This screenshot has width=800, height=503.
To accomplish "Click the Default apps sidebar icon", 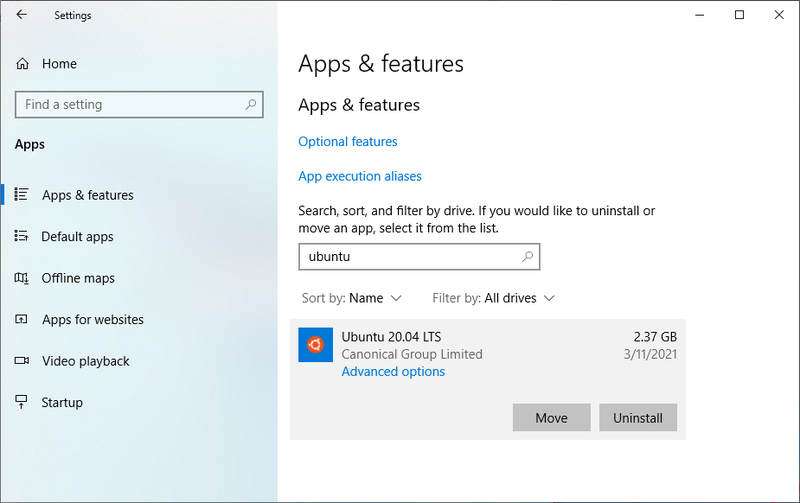I will [21, 236].
